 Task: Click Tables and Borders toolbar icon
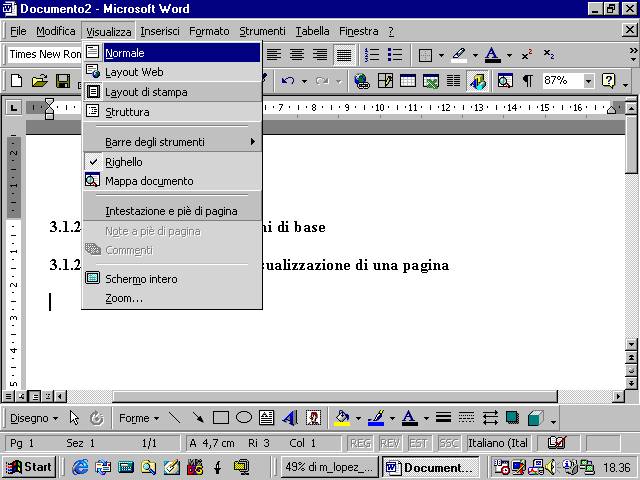tap(385, 81)
